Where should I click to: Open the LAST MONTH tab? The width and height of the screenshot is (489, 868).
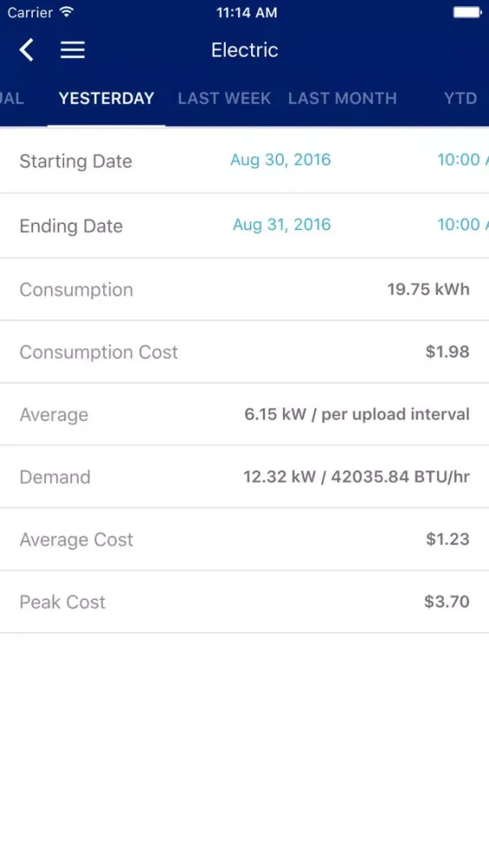342,98
